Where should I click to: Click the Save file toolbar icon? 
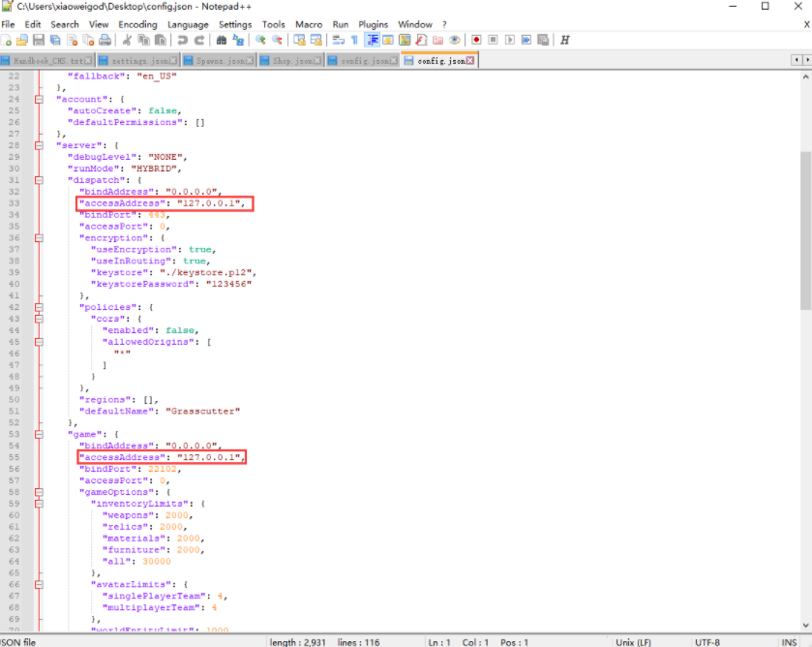click(x=39, y=40)
